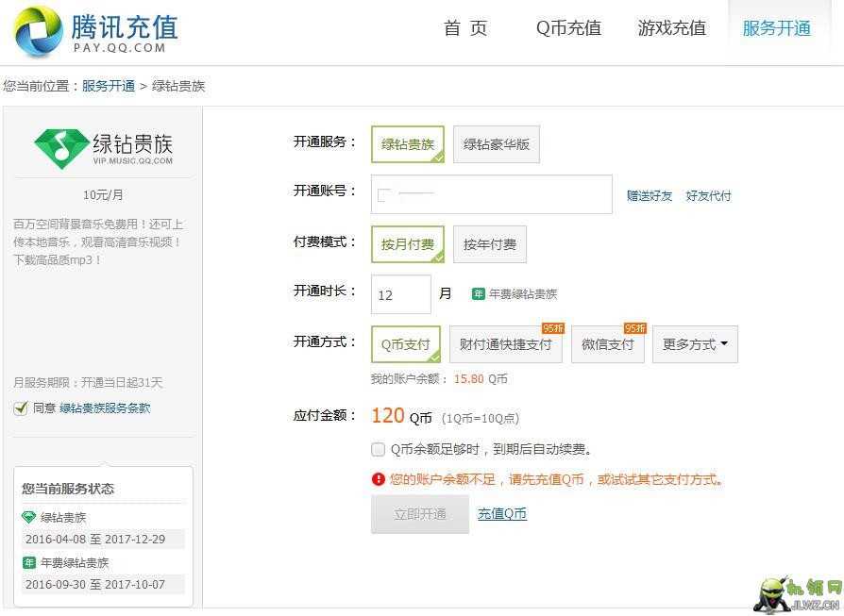Click the Tencent Pay logo icon

coord(38,31)
